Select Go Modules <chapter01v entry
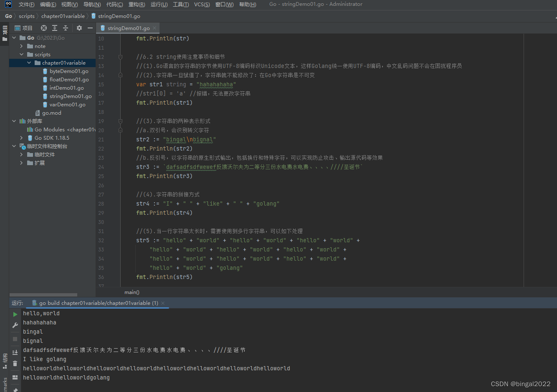This screenshot has width=557, height=392. (x=61, y=130)
